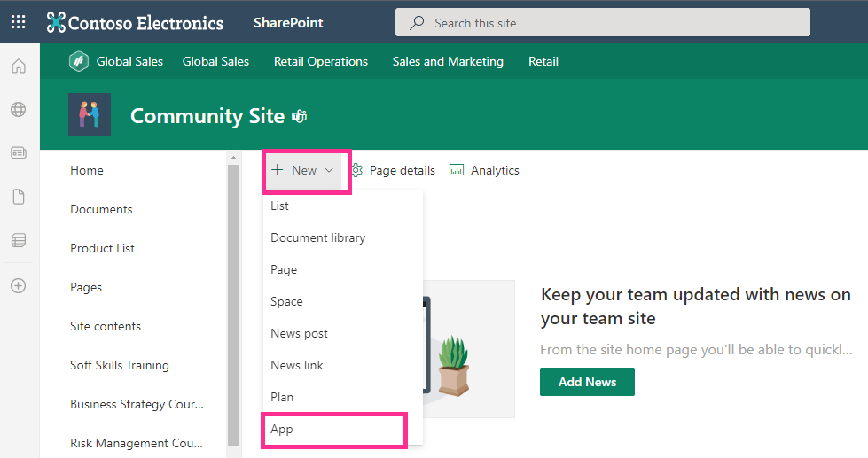Open Retail Operations hub navigation item

point(321,61)
